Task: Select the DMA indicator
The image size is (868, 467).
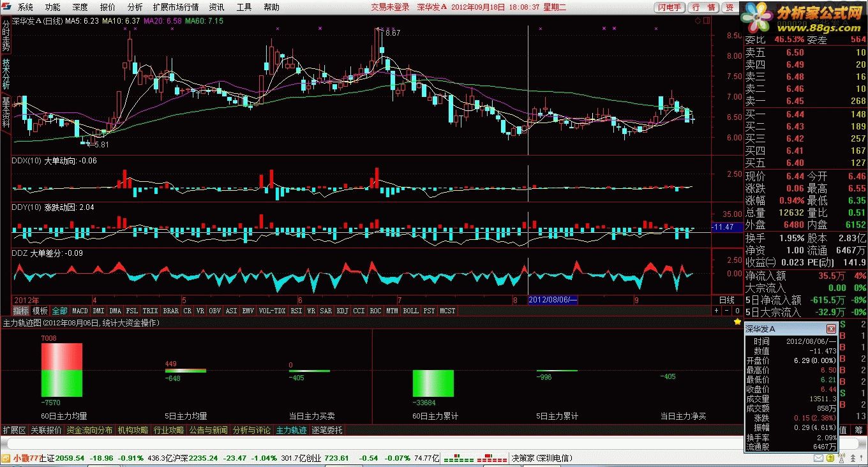Action: coord(115,311)
